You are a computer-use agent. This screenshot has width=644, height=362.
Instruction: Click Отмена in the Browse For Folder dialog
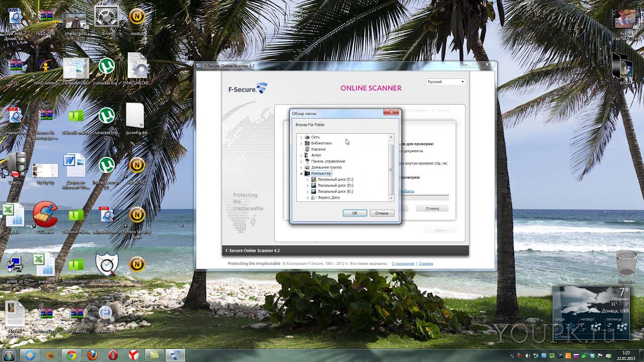tap(382, 213)
